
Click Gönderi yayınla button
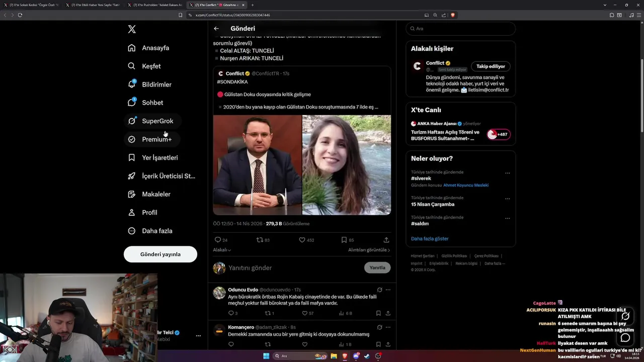pyautogui.click(x=160, y=254)
